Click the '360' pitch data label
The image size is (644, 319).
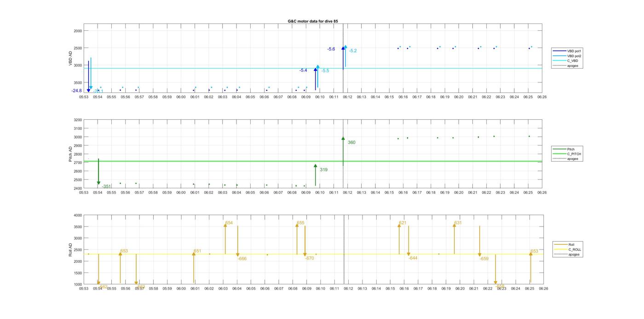(351, 143)
